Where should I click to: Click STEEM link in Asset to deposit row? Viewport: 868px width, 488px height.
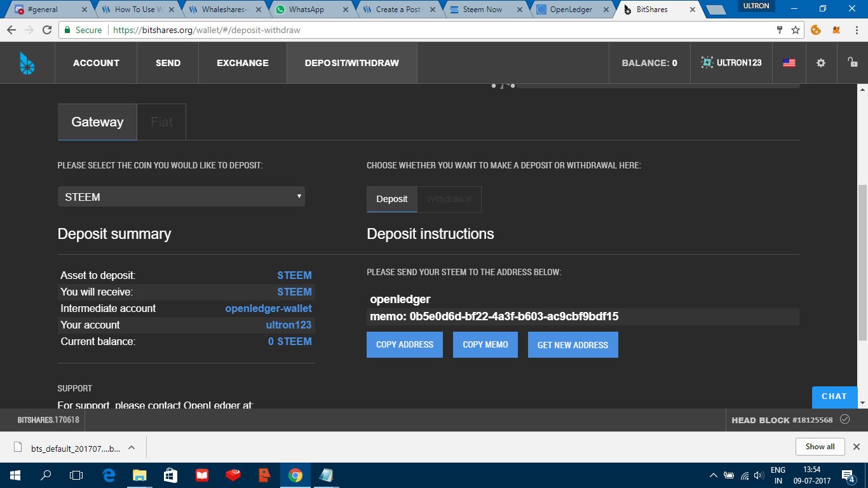pos(294,275)
